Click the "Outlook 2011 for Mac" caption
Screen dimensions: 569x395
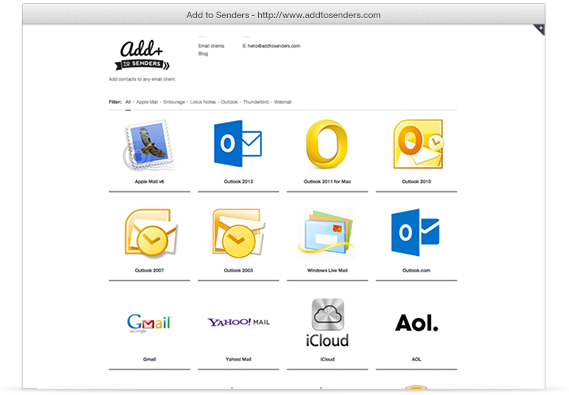[327, 181]
